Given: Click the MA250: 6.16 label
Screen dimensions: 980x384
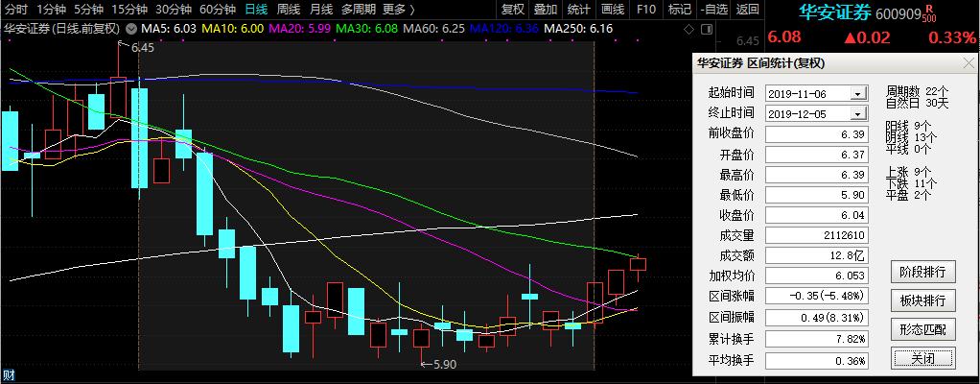Looking at the screenshot, I should click(578, 29).
